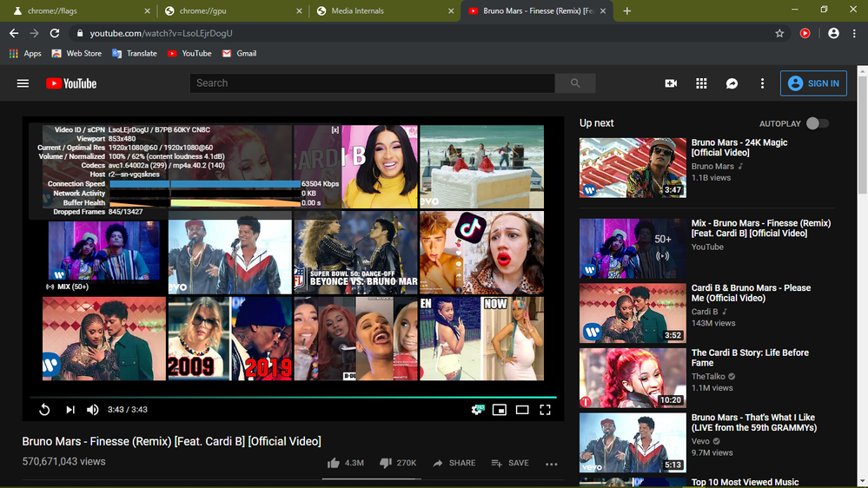The width and height of the screenshot is (868, 488).
Task: Select TikTok endscreen video thumbnail
Action: pyautogui.click(x=481, y=252)
